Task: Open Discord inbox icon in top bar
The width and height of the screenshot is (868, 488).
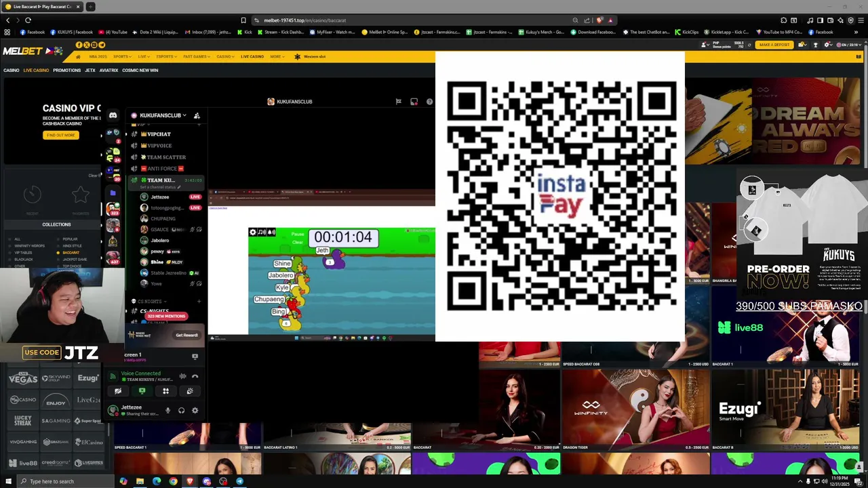Action: [x=414, y=102]
